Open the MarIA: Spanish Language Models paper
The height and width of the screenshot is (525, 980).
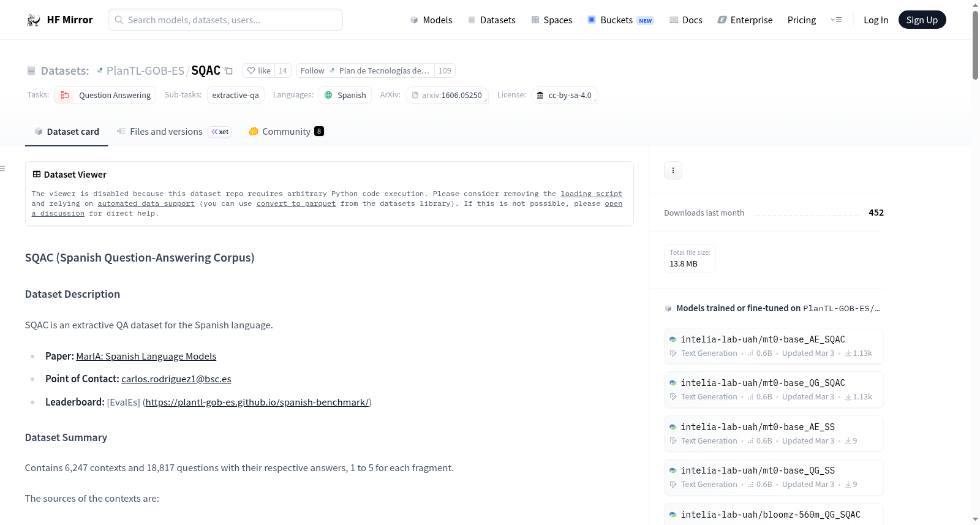[x=146, y=357]
